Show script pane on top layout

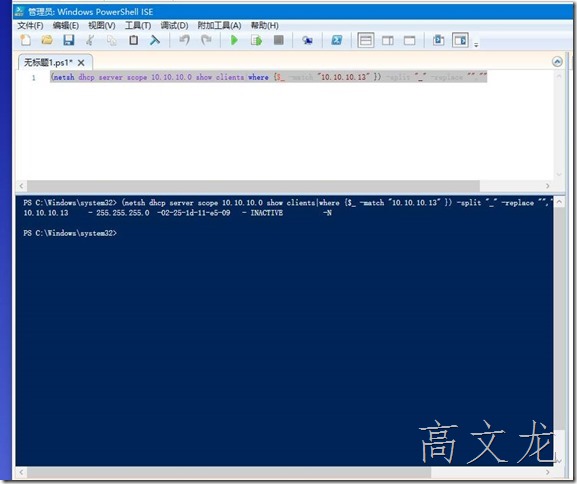pos(365,40)
